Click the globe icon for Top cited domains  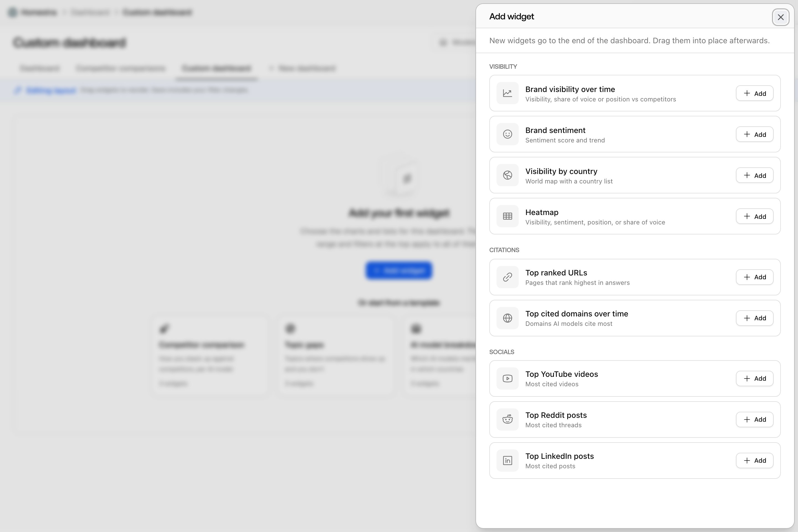point(507,318)
